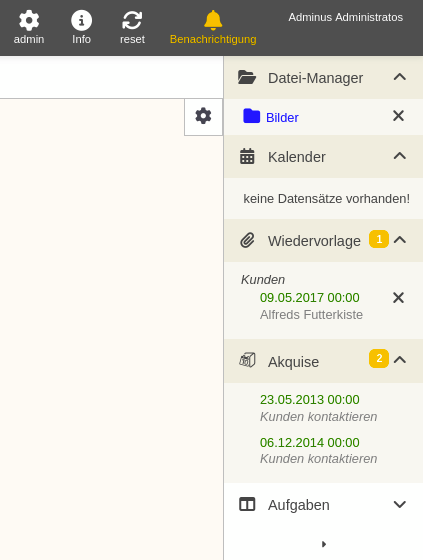Click the Wiedervorlage paperclip icon
This screenshot has height=560, width=423.
click(x=247, y=240)
